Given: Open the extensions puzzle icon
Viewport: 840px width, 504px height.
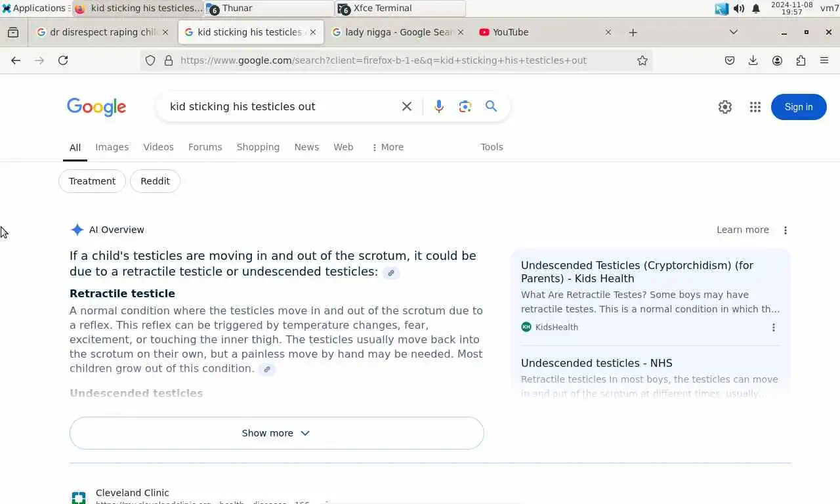Looking at the screenshot, I should click(x=801, y=60).
